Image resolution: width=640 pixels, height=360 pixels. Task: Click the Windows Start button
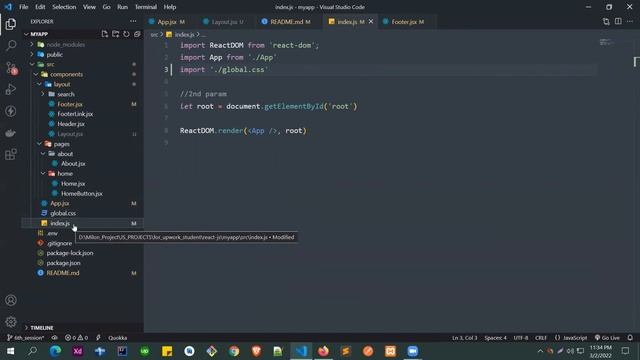[x=11, y=351]
